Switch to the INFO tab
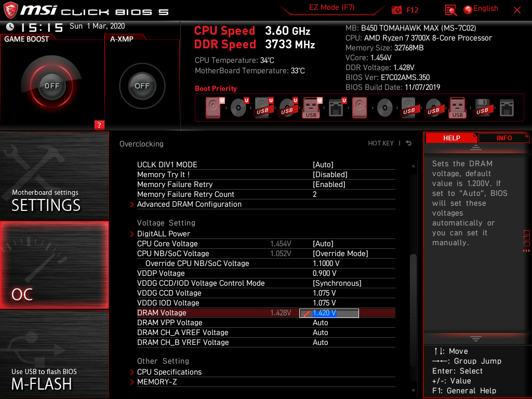Image resolution: width=532 pixels, height=399 pixels. [504, 138]
